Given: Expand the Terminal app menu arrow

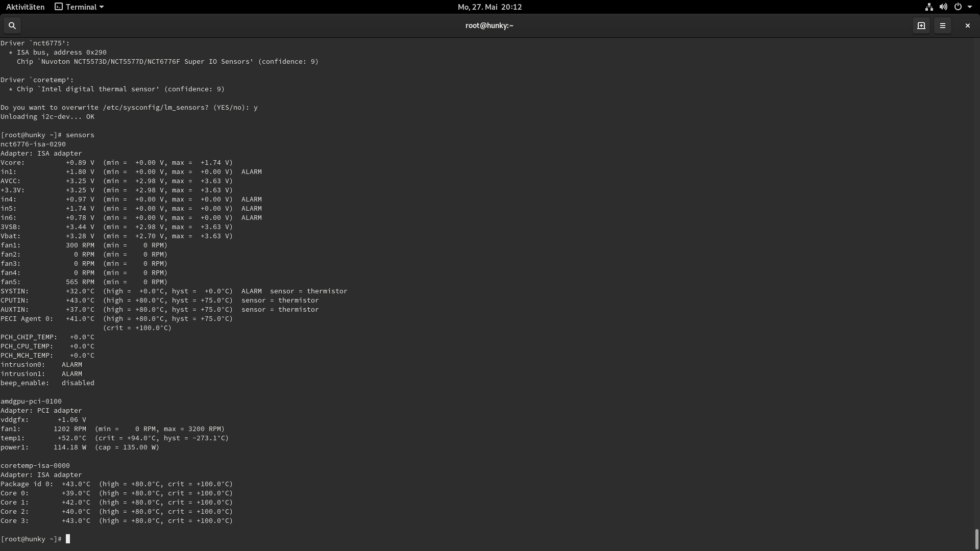Looking at the screenshot, I should coord(102,7).
